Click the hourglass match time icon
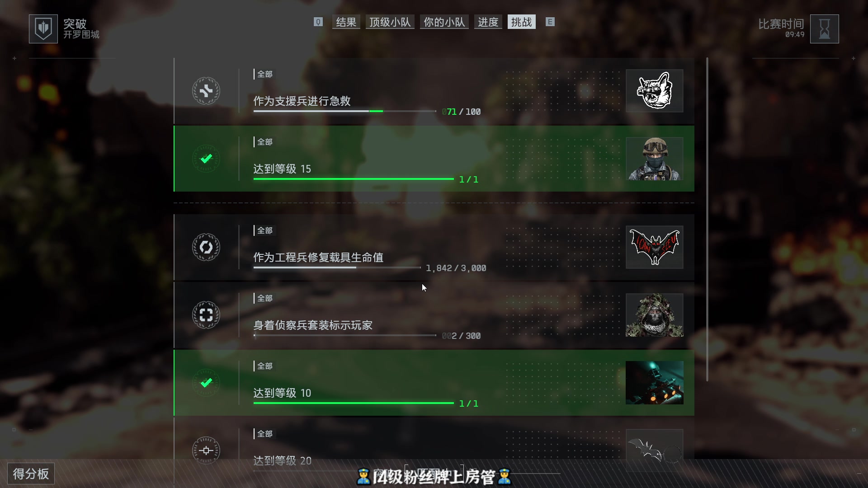Viewport: 868px width, 488px height. tap(824, 29)
